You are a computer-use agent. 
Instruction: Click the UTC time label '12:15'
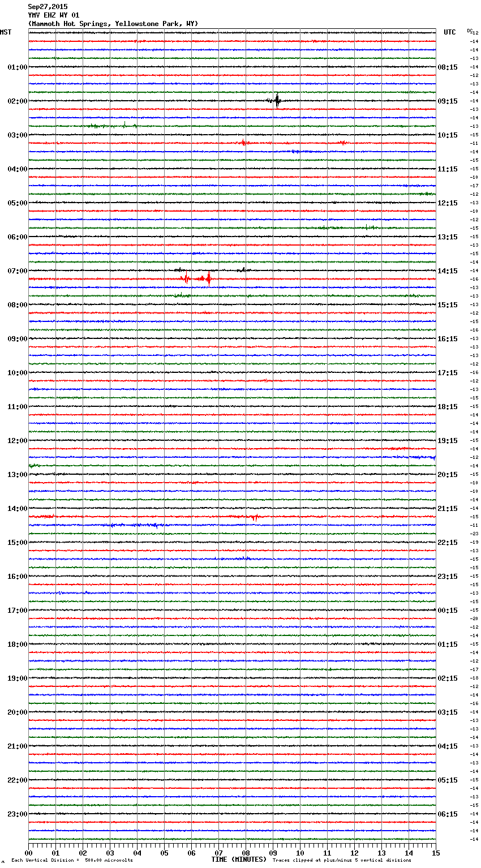click(448, 203)
